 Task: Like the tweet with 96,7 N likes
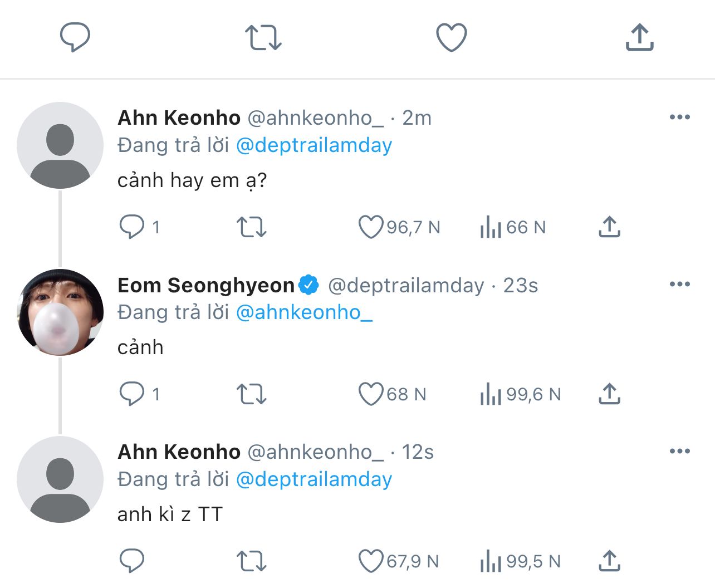coord(371,227)
